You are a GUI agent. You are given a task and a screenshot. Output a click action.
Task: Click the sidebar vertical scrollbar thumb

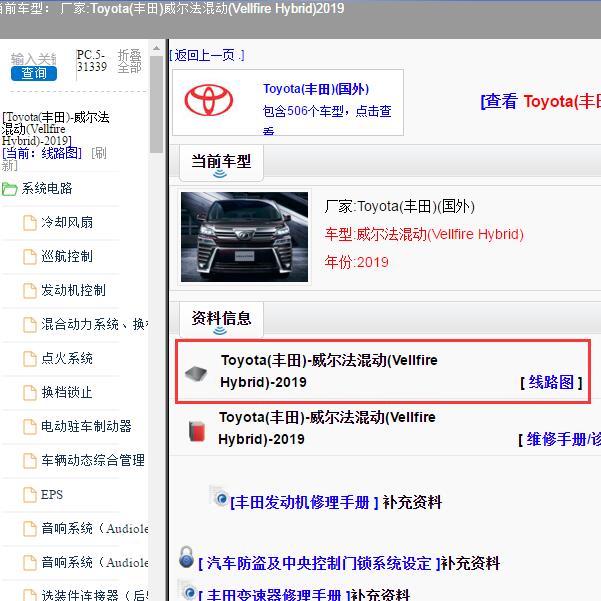pos(156,104)
